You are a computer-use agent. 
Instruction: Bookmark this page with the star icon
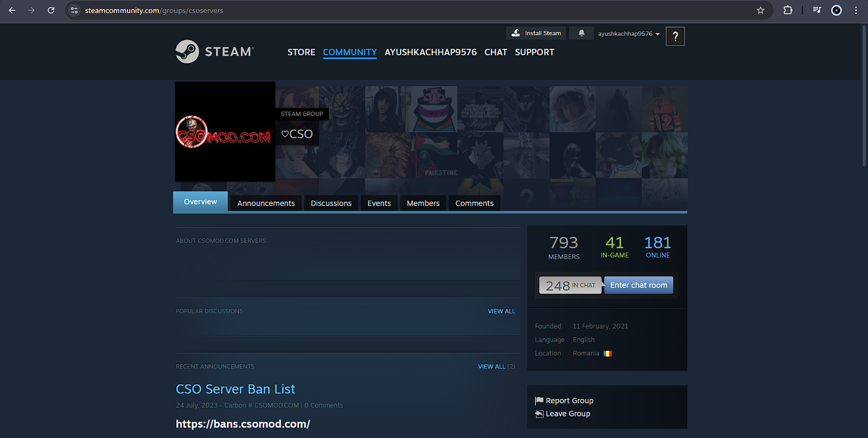pyautogui.click(x=761, y=10)
